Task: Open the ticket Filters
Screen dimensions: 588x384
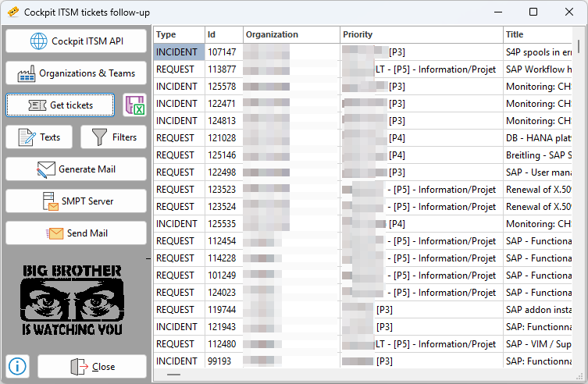Action: (x=114, y=137)
